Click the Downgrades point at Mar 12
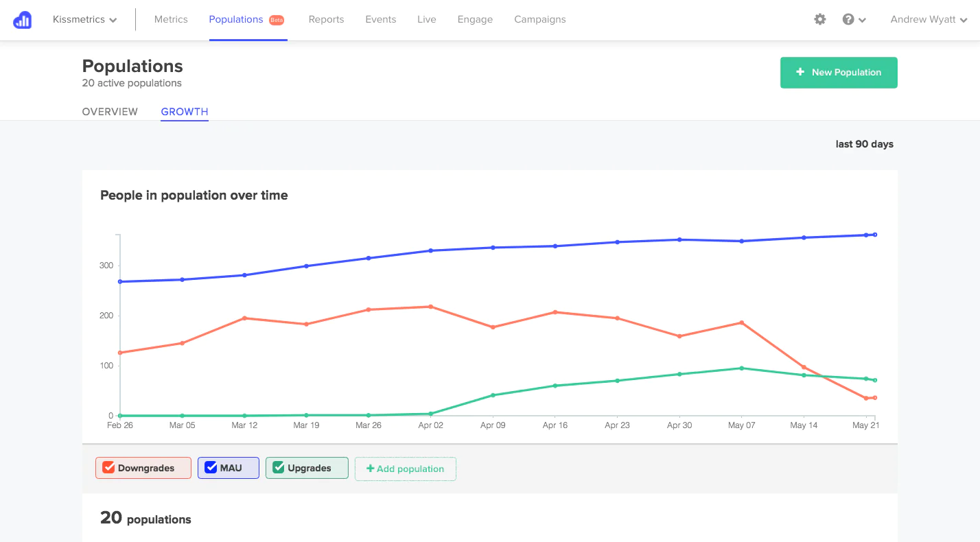Image resolution: width=980 pixels, height=542 pixels. tap(244, 318)
